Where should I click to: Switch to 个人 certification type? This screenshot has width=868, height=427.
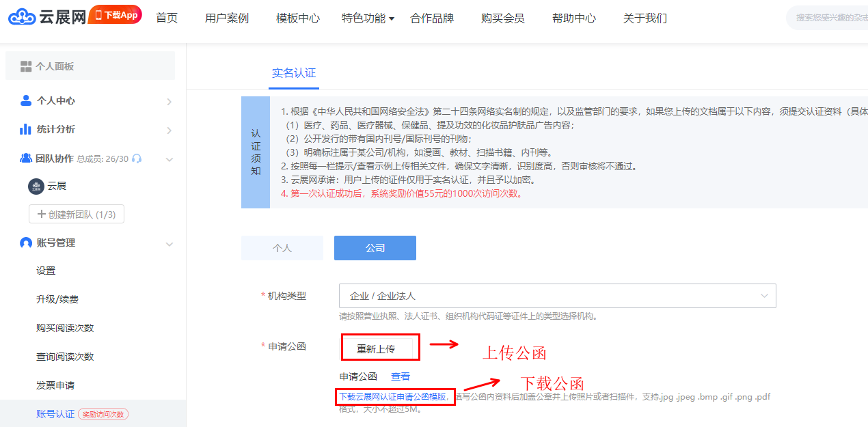pos(282,248)
